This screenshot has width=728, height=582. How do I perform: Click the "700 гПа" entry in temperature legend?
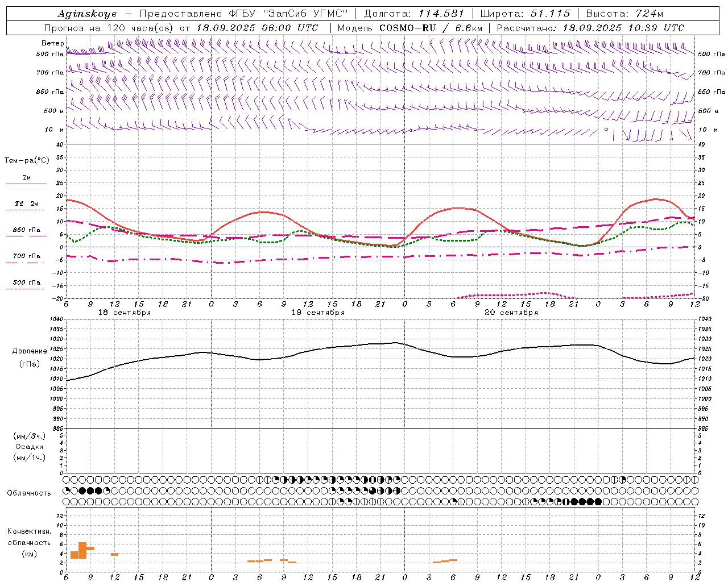point(27,256)
